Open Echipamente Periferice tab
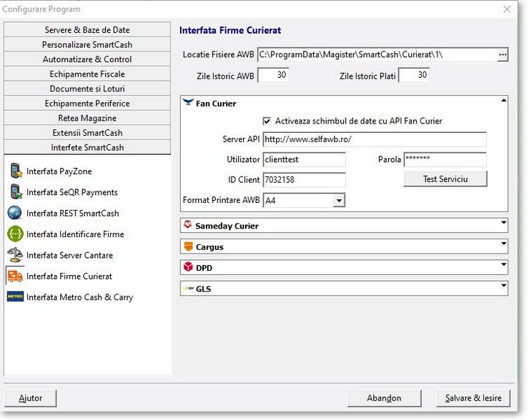This screenshot has height=420, width=529. coord(87,104)
